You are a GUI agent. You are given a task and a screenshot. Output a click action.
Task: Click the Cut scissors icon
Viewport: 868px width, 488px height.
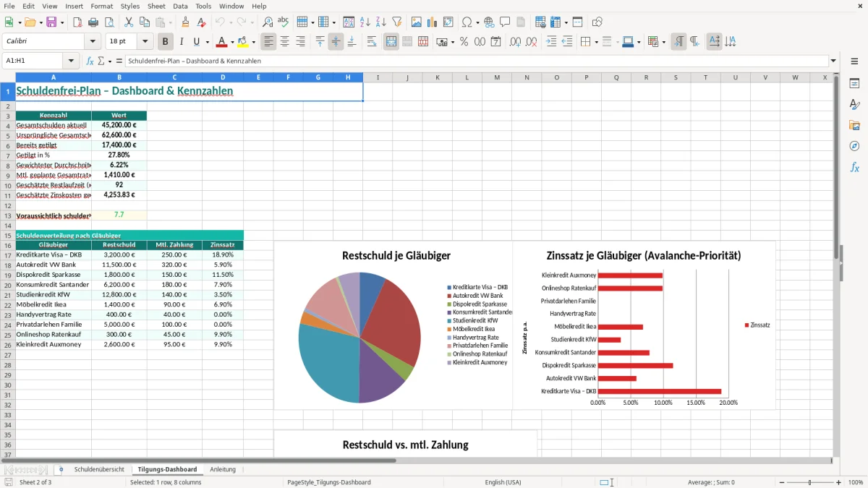(128, 22)
